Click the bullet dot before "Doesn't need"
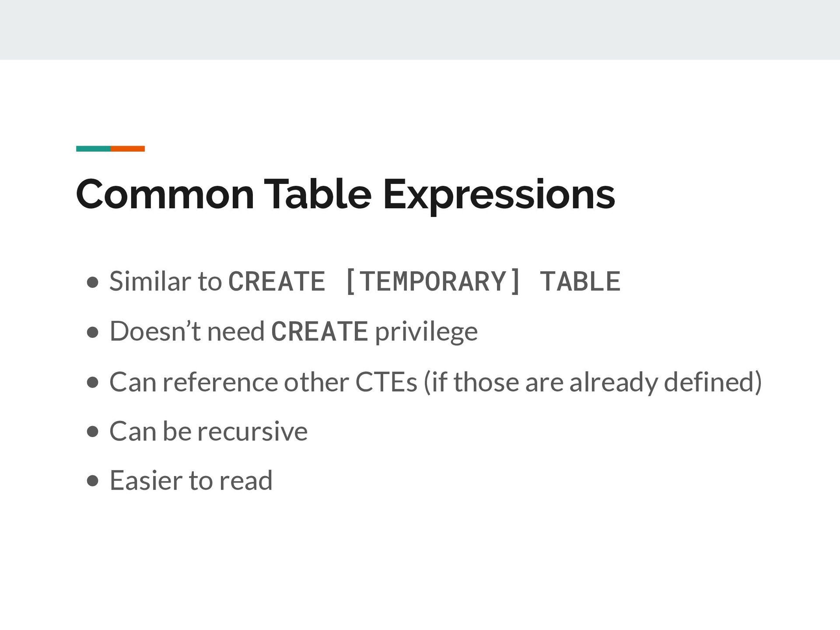The height and width of the screenshot is (630, 840). tap(92, 333)
